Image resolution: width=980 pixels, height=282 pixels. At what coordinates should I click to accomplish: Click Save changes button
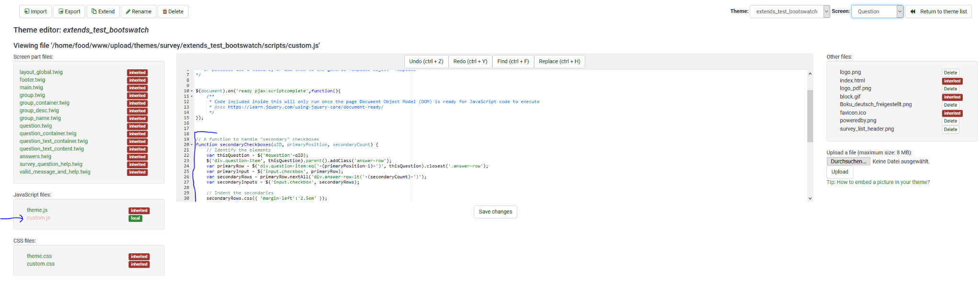(495, 212)
